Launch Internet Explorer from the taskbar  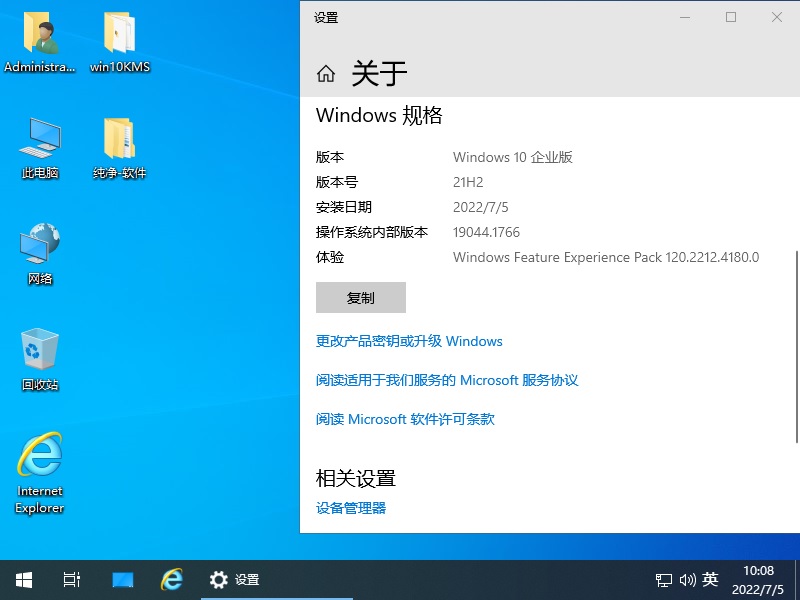171,580
